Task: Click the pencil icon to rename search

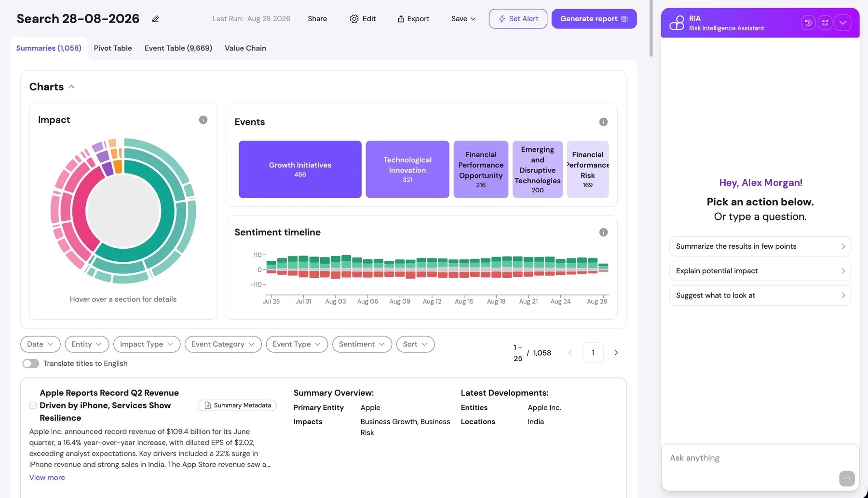Action: 155,19
